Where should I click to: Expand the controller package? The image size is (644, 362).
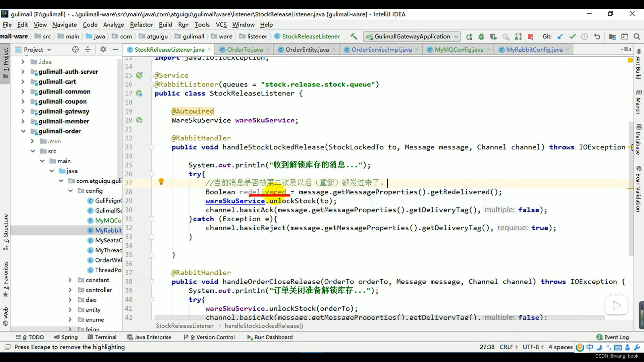click(70, 290)
